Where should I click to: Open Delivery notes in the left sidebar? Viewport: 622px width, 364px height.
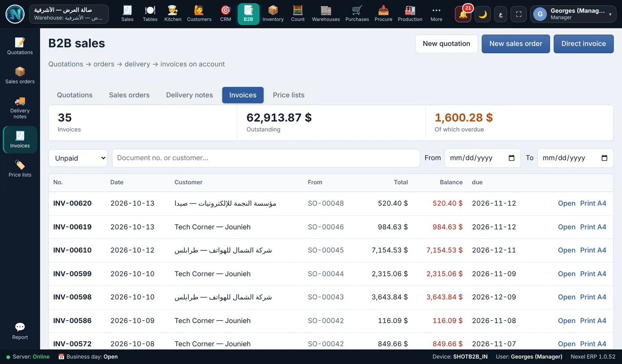(20, 107)
